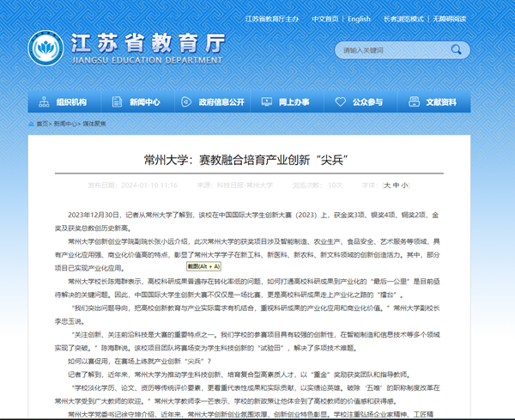Set font size to 大
The height and width of the screenshot is (420, 515).
(387, 186)
